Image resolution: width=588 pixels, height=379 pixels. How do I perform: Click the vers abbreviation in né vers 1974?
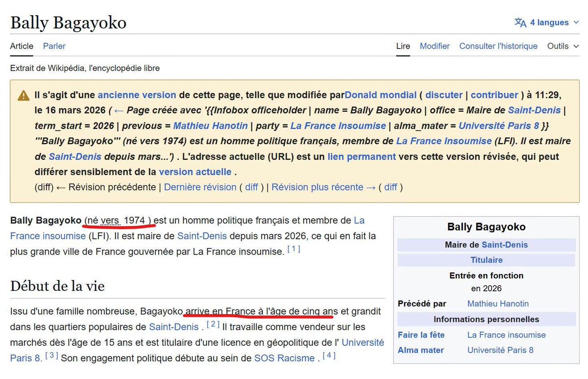point(110,221)
